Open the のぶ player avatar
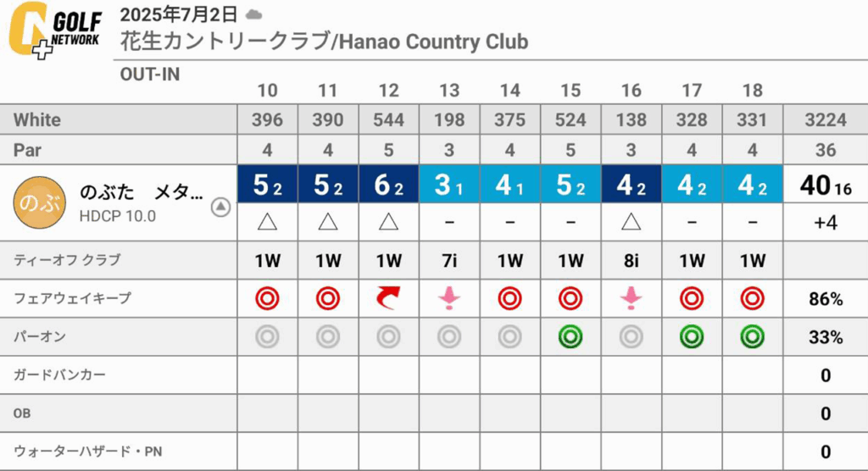The width and height of the screenshot is (868, 471). click(39, 202)
